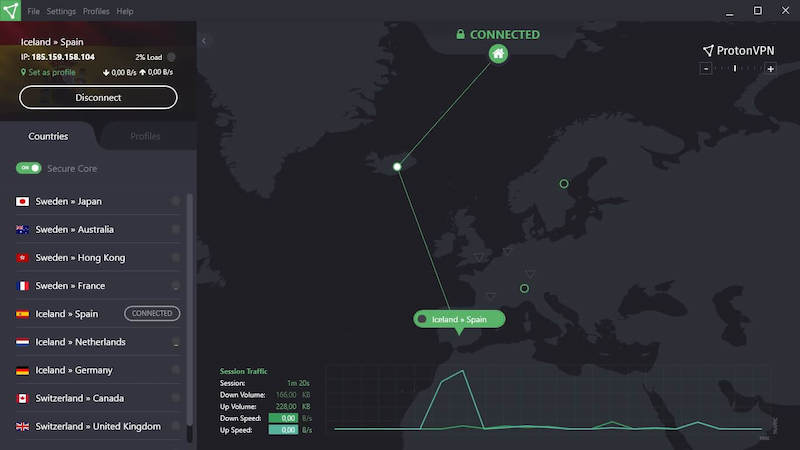Click the Iceland node on the map
The height and width of the screenshot is (450, 800).
pyautogui.click(x=397, y=166)
